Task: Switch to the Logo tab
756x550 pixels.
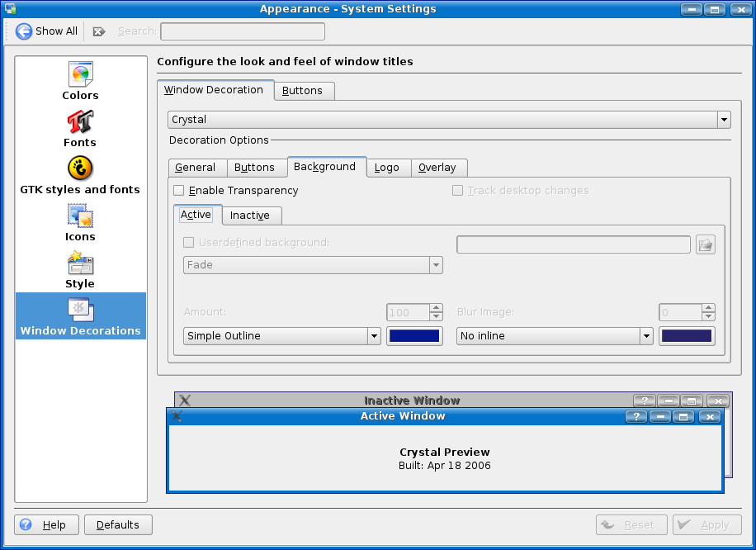Action: pyautogui.click(x=387, y=168)
